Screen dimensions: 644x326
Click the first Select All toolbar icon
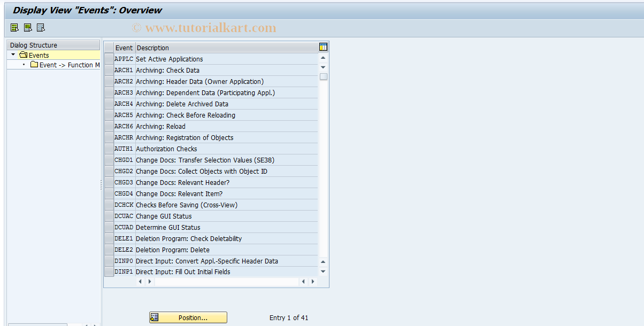click(14, 27)
